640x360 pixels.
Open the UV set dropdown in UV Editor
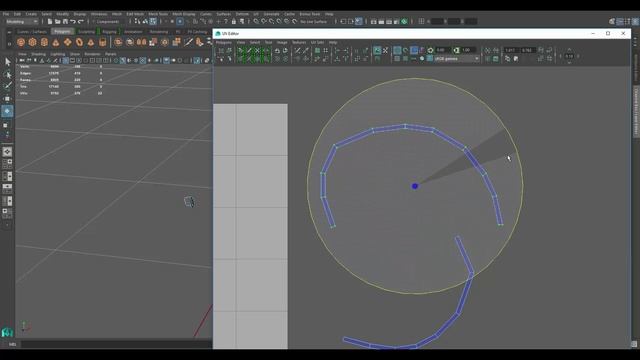pyautogui.click(x=457, y=59)
